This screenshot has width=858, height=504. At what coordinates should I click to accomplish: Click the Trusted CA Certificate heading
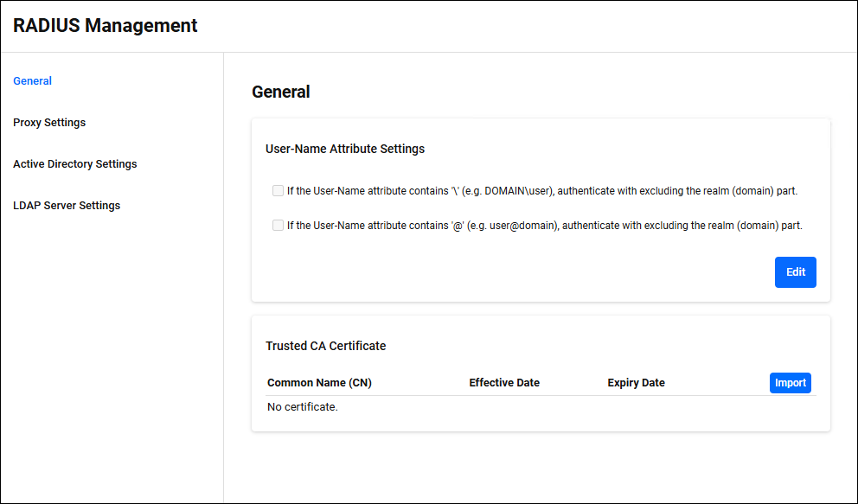(x=325, y=346)
